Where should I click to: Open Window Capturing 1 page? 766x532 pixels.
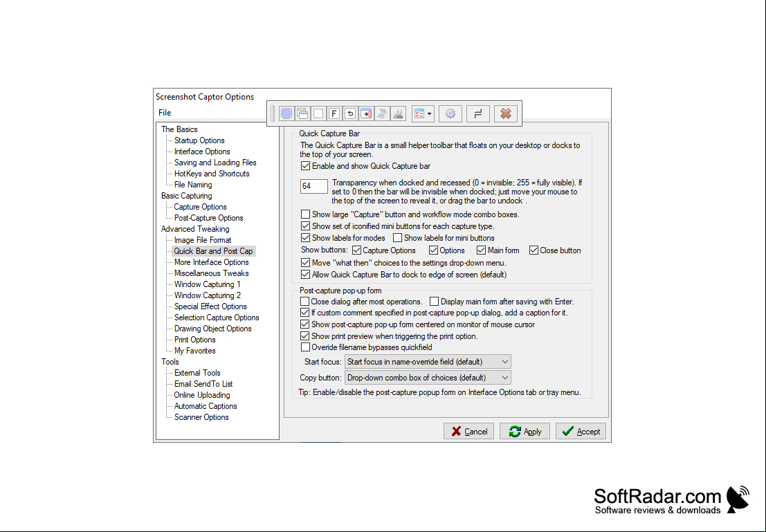click(x=207, y=284)
